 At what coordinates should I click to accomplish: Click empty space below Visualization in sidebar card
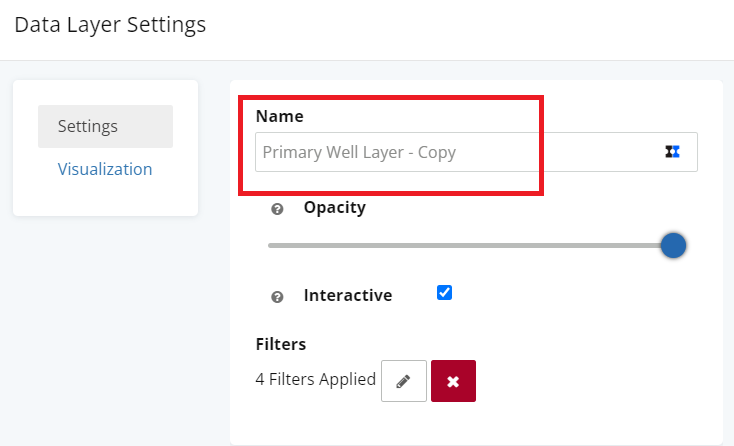105,199
